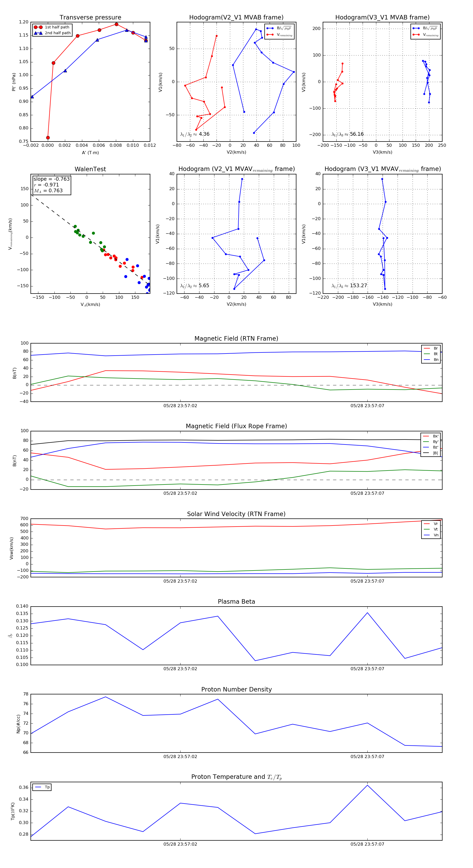The height and width of the screenshot is (868, 473).
Task: Click the V_A(km/s) axis label
Action: tap(90, 305)
